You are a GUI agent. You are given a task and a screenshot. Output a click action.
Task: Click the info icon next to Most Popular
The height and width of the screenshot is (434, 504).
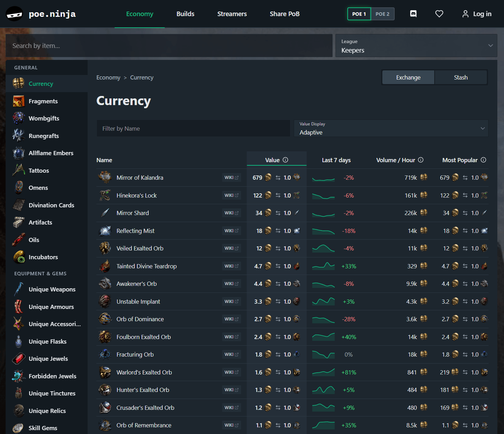click(483, 160)
